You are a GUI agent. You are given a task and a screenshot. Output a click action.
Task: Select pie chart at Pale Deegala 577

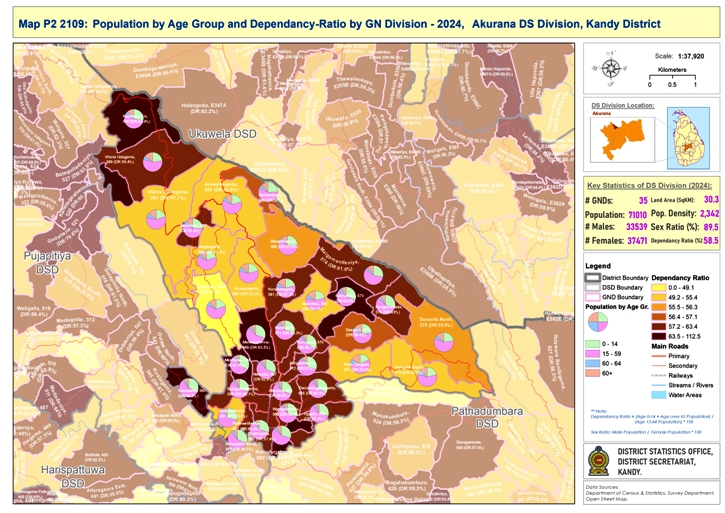tap(360, 364)
